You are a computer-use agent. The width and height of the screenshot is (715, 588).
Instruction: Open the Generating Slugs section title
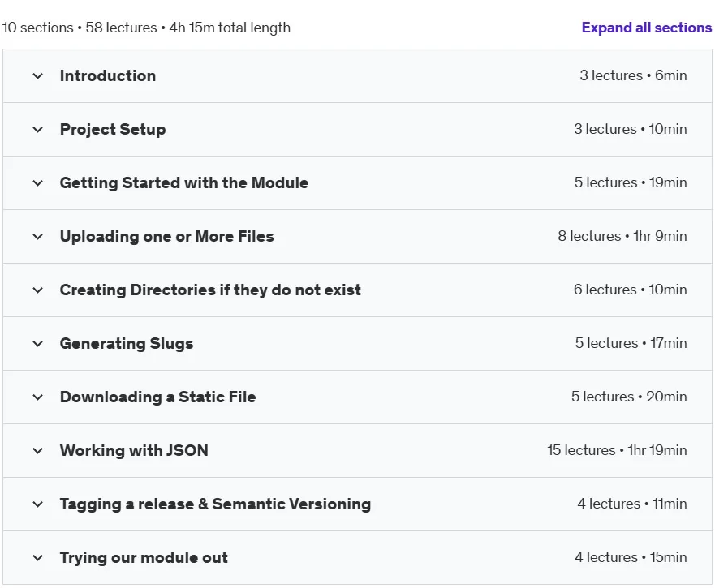(x=127, y=344)
